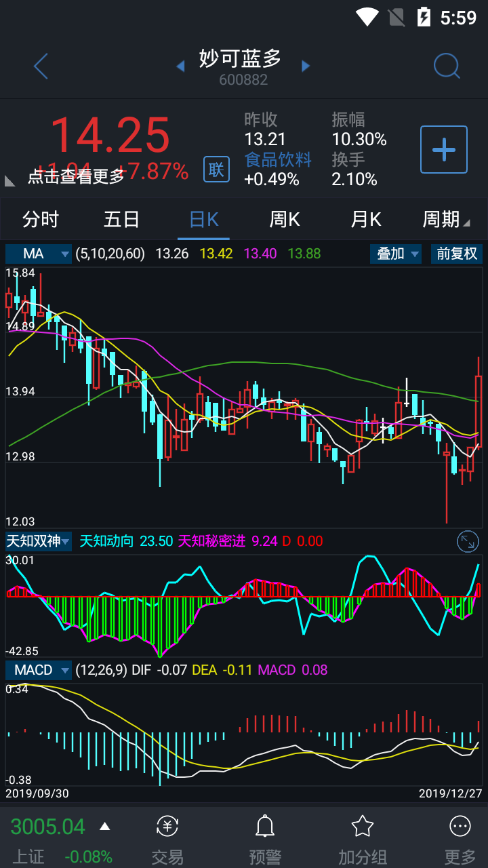The width and height of the screenshot is (488, 868).
Task: Tap the sector change +0.49%
Action: tap(272, 179)
